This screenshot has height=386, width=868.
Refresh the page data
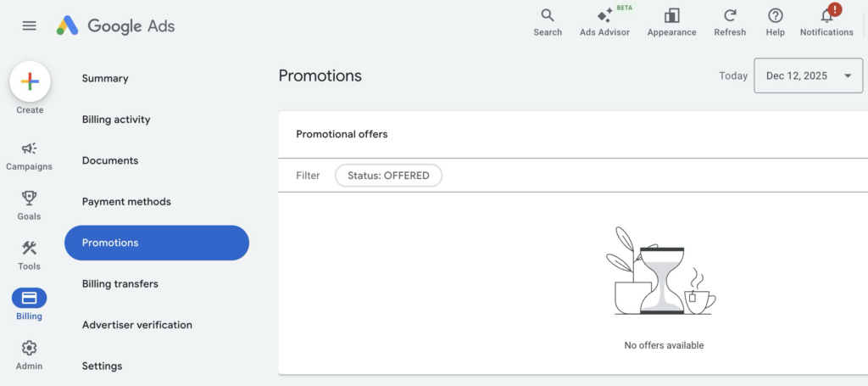click(730, 15)
